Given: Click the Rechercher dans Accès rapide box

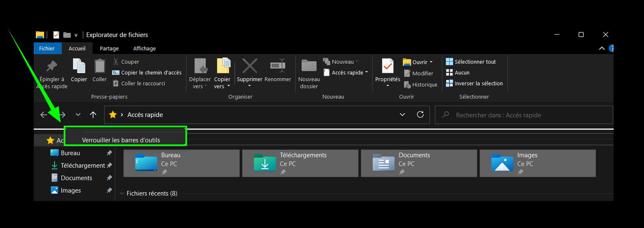Looking at the screenshot, I should coord(524,115).
